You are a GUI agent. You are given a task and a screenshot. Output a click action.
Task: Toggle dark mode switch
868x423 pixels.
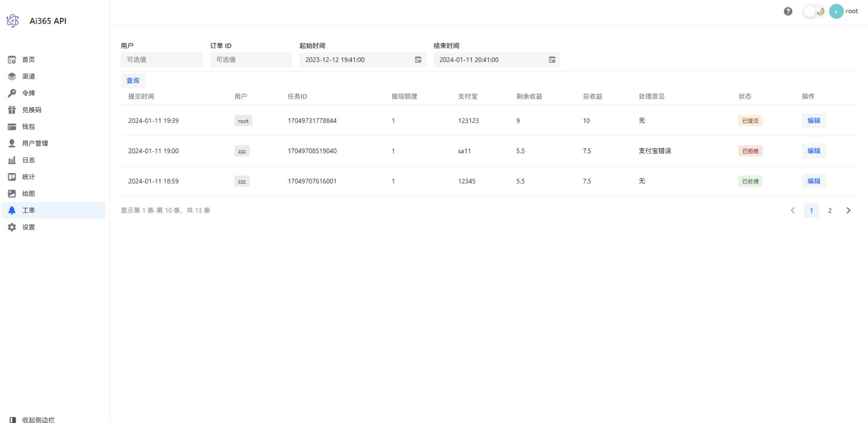[814, 12]
